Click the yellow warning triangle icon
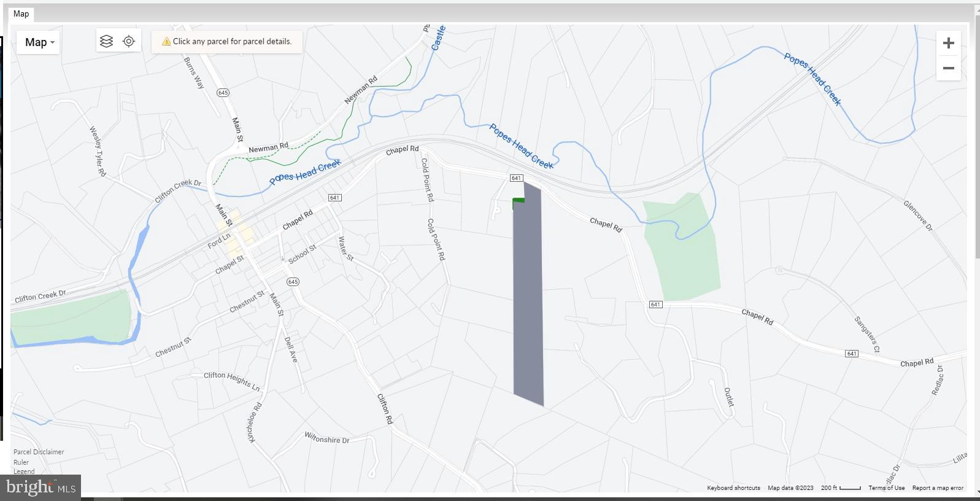980x501 pixels. pos(166,42)
